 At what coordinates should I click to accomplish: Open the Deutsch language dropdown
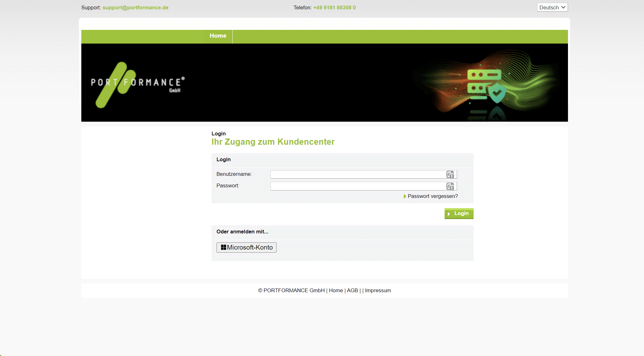coord(552,7)
